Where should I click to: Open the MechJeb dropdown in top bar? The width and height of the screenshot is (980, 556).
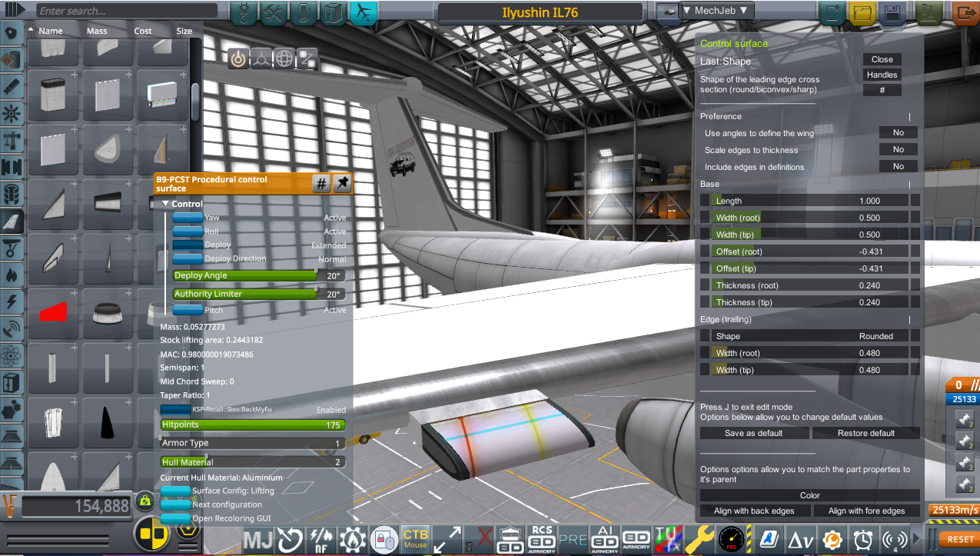tap(718, 11)
